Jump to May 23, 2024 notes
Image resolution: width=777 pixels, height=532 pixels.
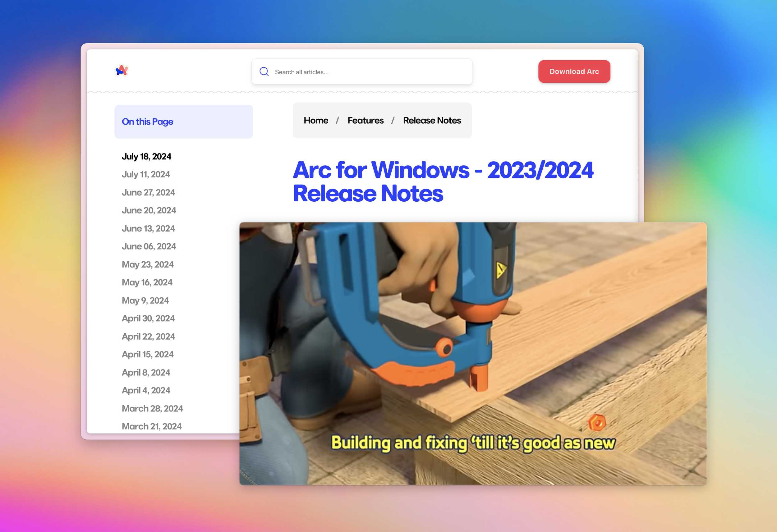(x=147, y=264)
